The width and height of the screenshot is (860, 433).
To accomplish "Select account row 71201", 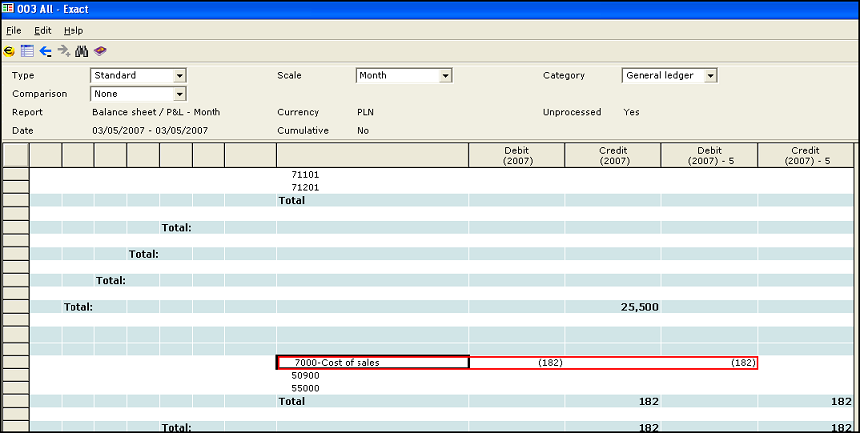I will coord(305,188).
